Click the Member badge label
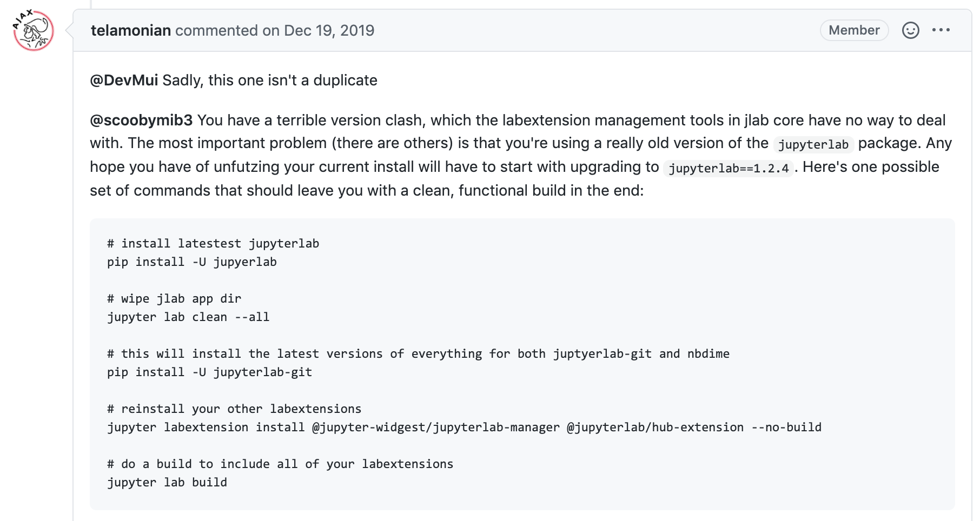The width and height of the screenshot is (980, 521). (x=854, y=30)
